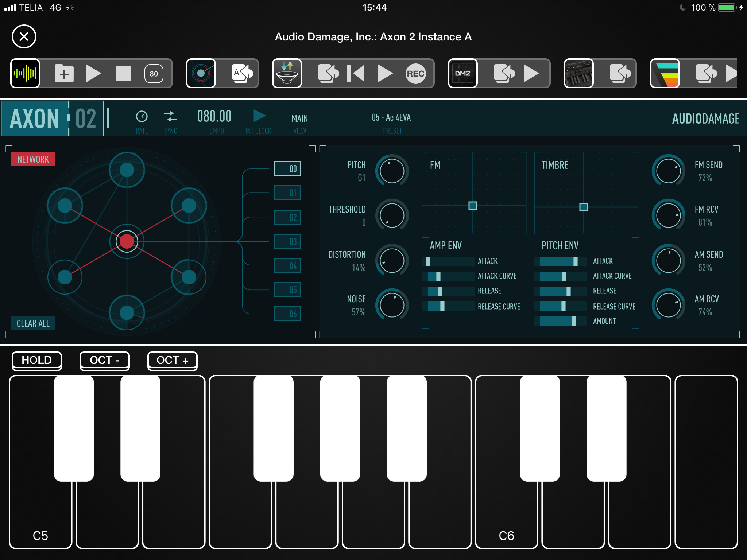Switch to keyboard synth app arrow
This screenshot has height=560, width=747.
pos(620,73)
